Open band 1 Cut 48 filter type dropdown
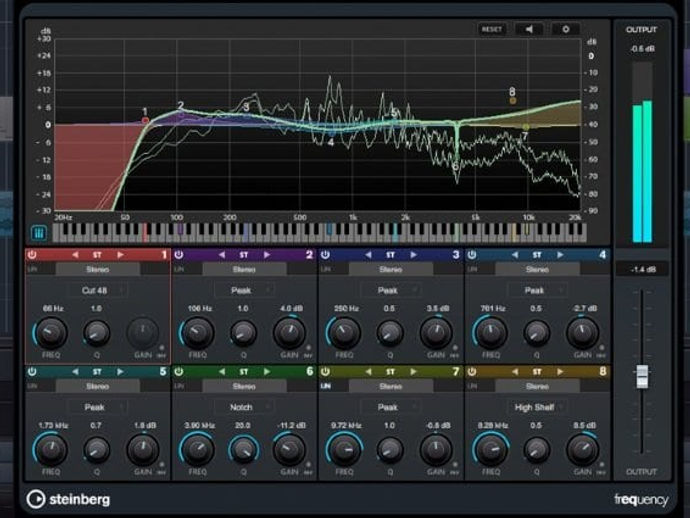 click(x=98, y=290)
